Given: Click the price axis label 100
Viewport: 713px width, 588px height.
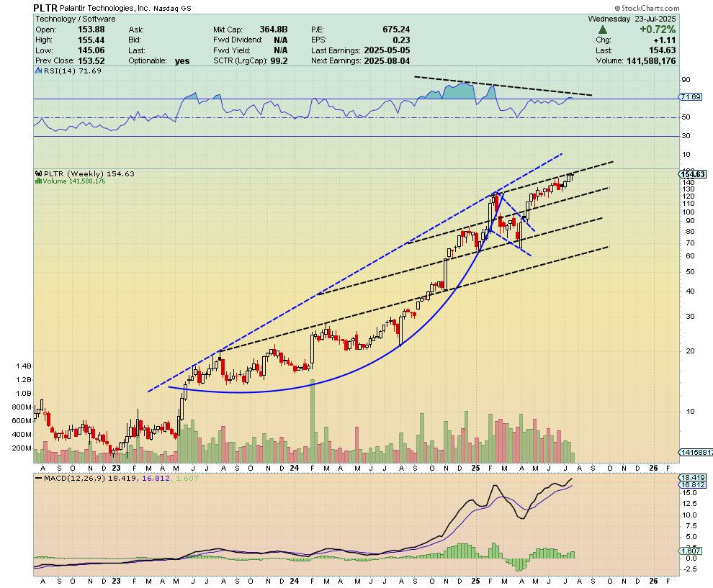Looking at the screenshot, I should (x=688, y=212).
